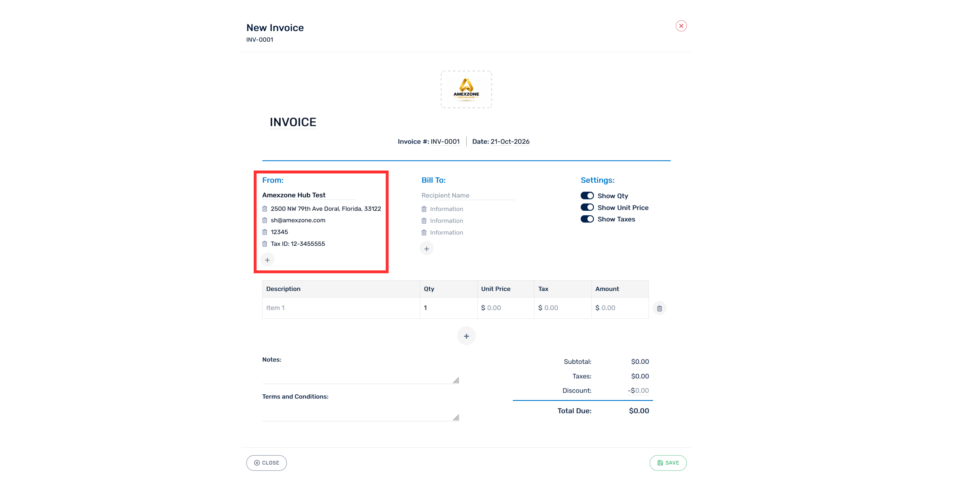Viewport: 980px width, 490px height.
Task: Disable the Show Unit Price switch
Action: (587, 207)
